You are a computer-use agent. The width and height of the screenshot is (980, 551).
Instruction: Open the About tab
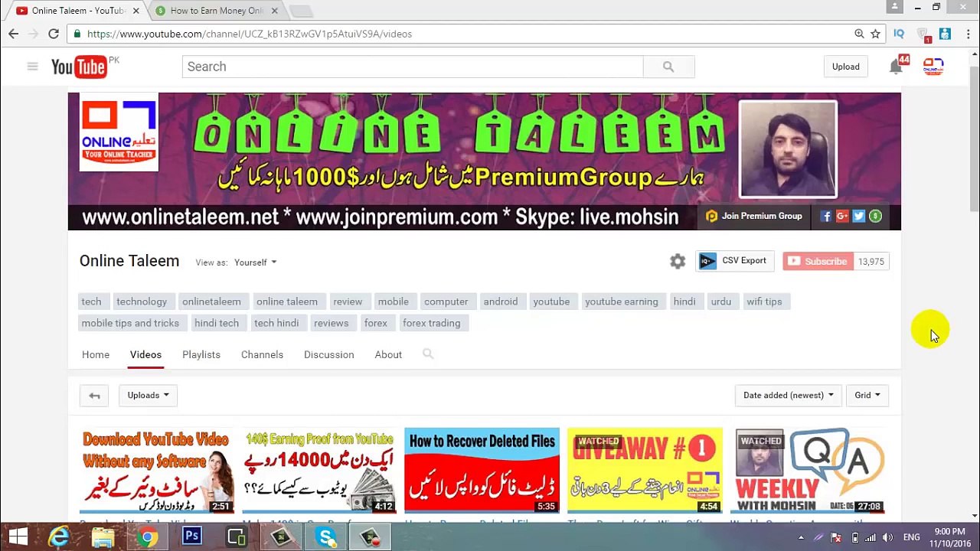click(388, 354)
